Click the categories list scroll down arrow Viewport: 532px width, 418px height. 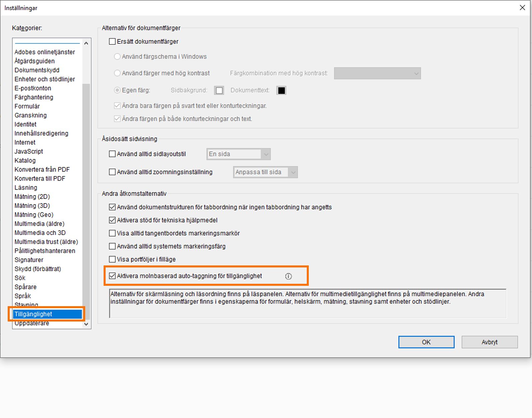pyautogui.click(x=86, y=324)
